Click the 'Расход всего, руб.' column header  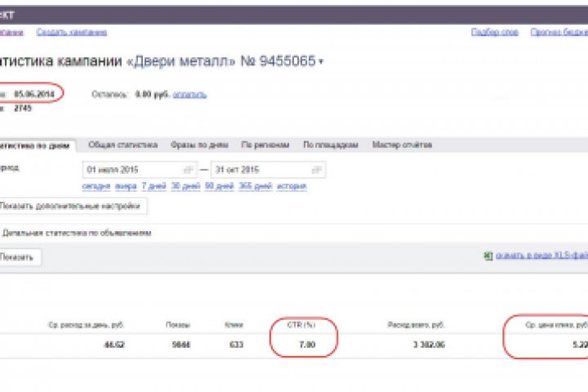416,324
